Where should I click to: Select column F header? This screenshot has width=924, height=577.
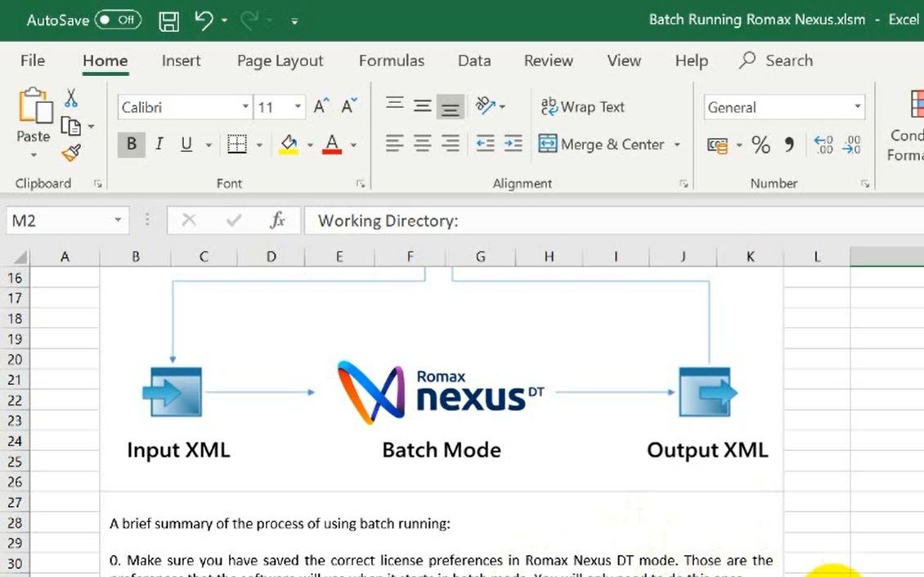[410, 257]
